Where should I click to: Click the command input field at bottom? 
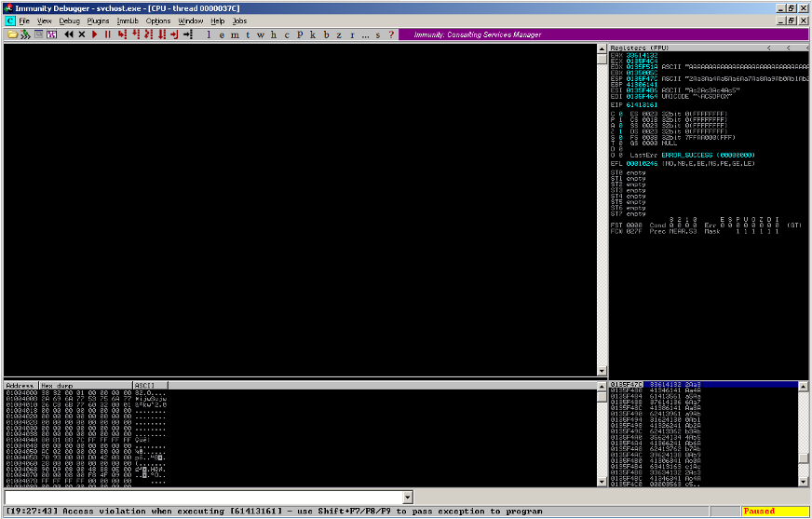pos(205,498)
